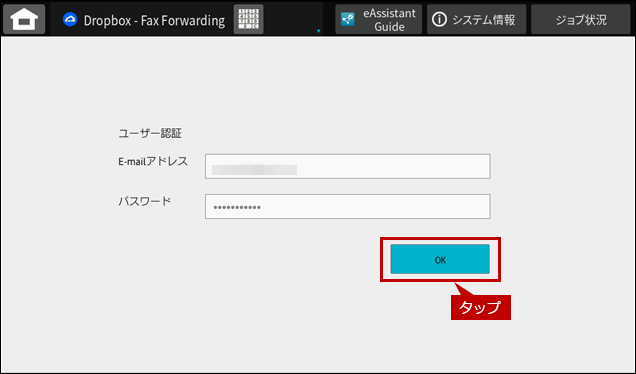Expand the small dropdown arrow in title bar
Viewport: 636px width, 374px height.
pos(318,31)
